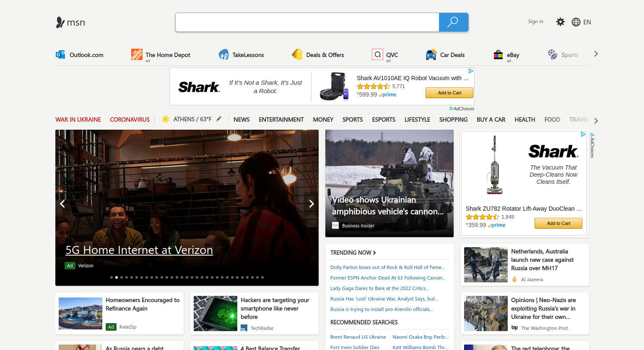Open eBay shopping bag icon
This screenshot has width=644, height=350.
click(498, 55)
